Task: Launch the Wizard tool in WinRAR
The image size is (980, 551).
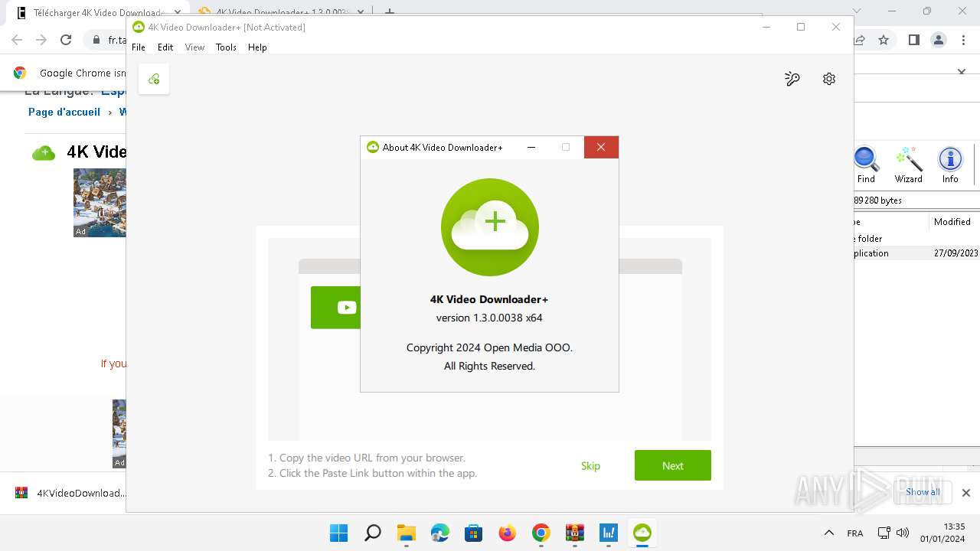Action: 909,165
